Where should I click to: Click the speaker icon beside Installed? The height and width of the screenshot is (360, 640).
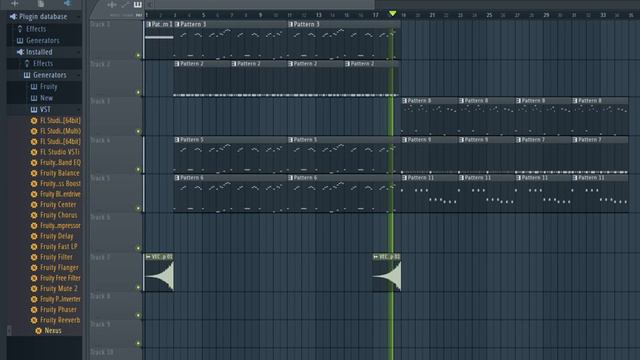(x=20, y=52)
